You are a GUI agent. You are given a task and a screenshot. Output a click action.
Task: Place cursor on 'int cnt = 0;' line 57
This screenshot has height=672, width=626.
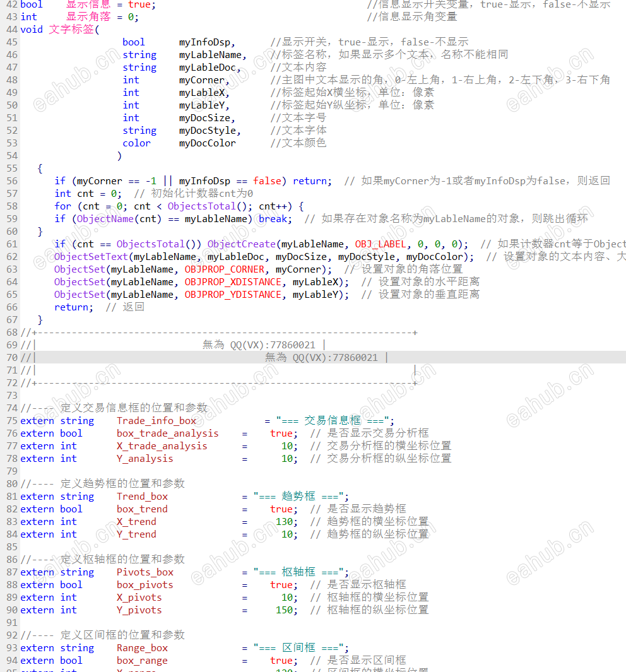88,194
